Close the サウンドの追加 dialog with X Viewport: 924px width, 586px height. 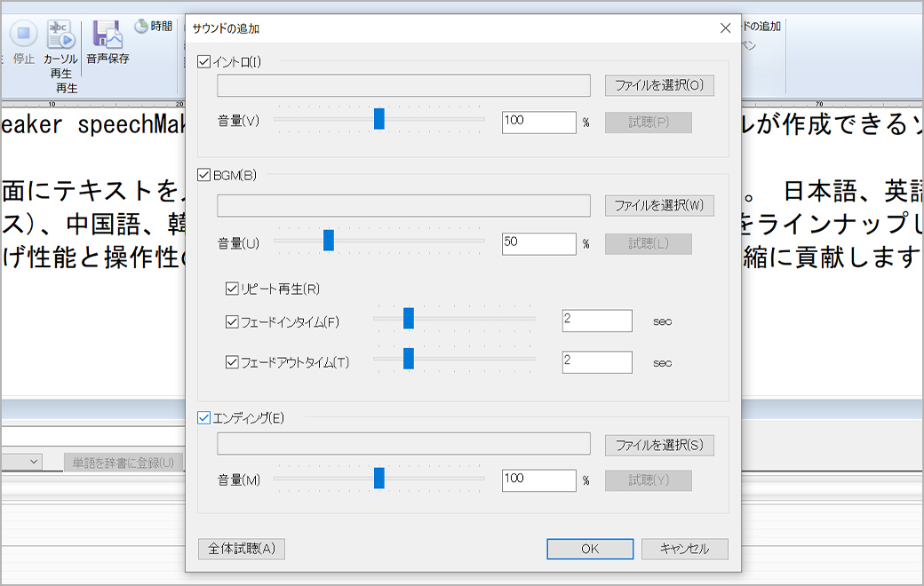725,28
